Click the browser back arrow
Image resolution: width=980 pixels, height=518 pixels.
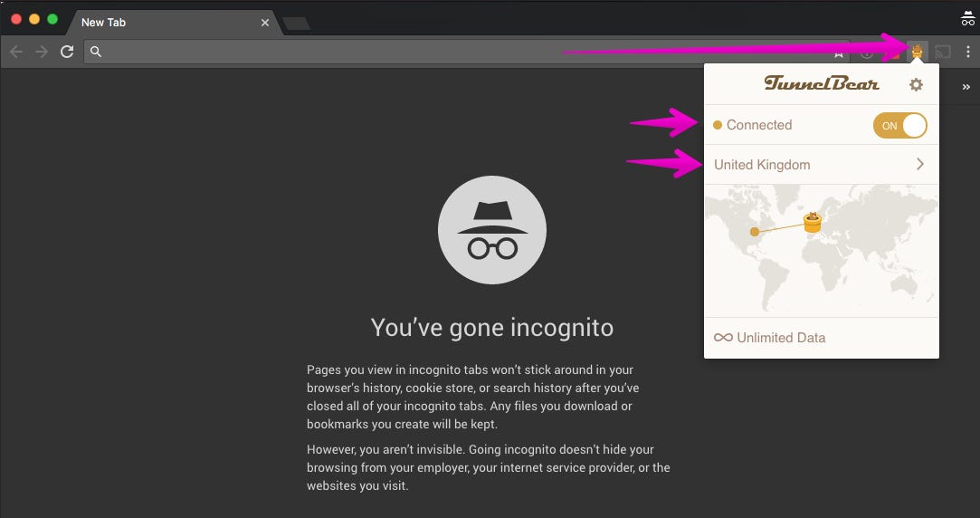click(16, 52)
